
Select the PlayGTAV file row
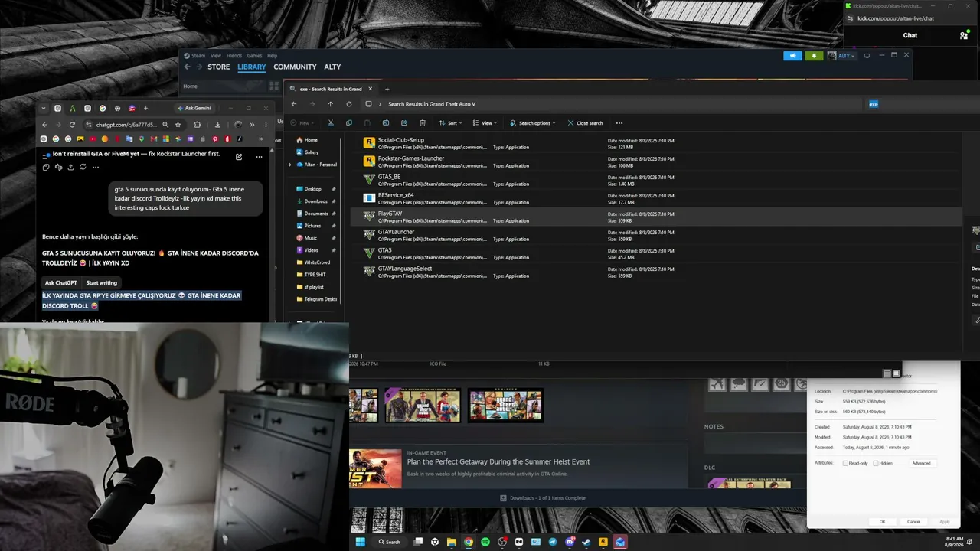point(656,217)
